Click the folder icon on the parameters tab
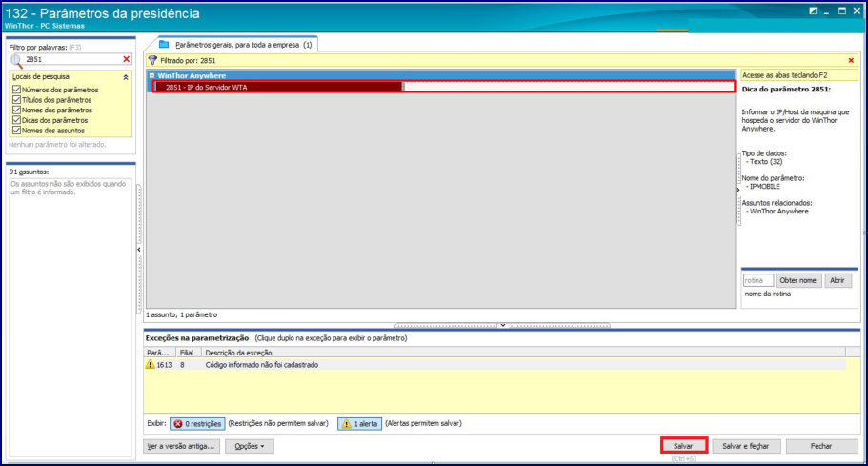Image resolution: width=868 pixels, height=466 pixels. pos(164,44)
